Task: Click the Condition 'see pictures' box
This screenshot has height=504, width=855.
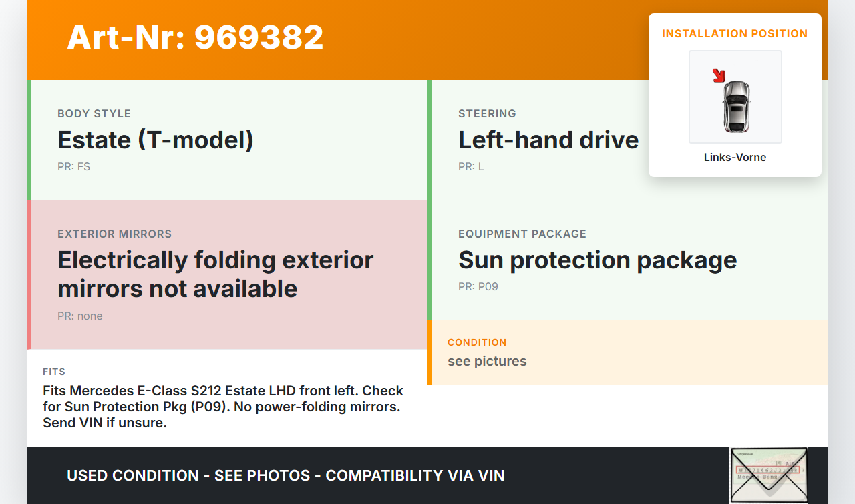Action: (628, 352)
